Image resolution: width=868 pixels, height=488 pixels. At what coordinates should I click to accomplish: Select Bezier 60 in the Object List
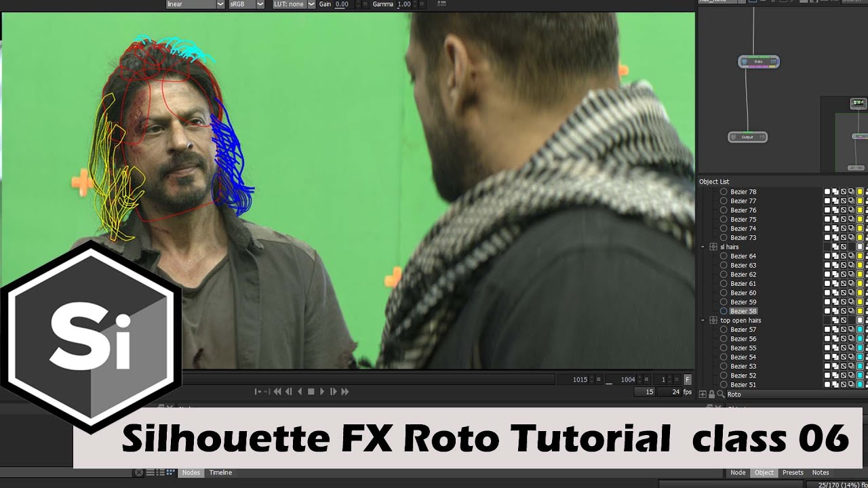(743, 293)
